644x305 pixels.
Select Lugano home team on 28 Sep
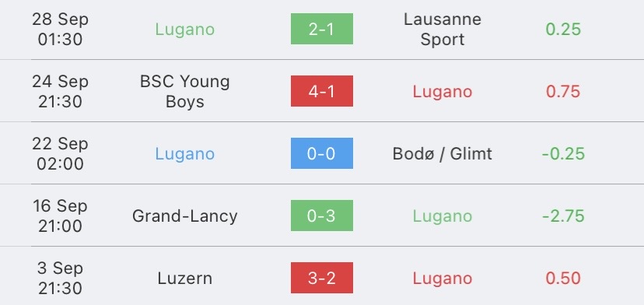point(185,30)
